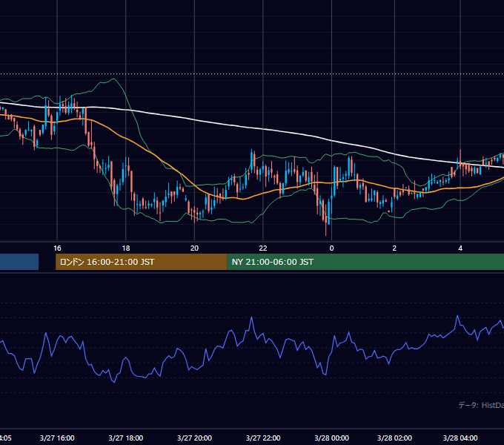Image resolution: width=504 pixels, height=445 pixels.
Task: Click the ロンドン 16:00-21:00 JST session bar
Action: pyautogui.click(x=141, y=262)
